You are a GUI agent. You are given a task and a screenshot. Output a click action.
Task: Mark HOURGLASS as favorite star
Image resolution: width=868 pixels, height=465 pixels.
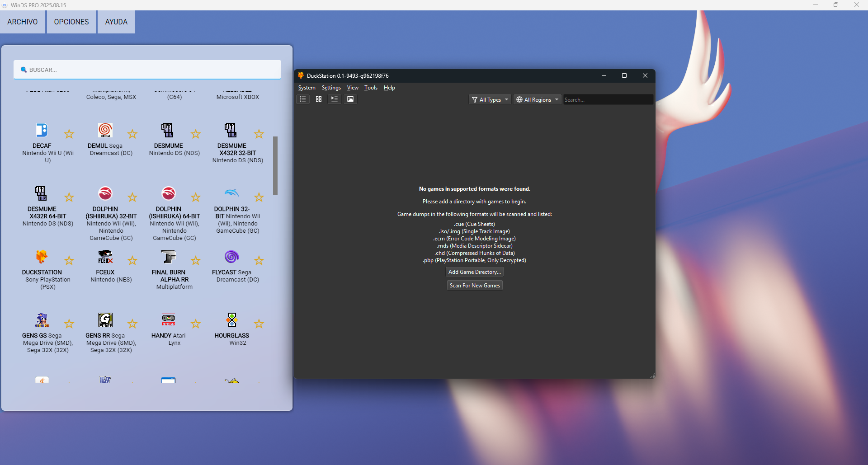[x=259, y=324]
